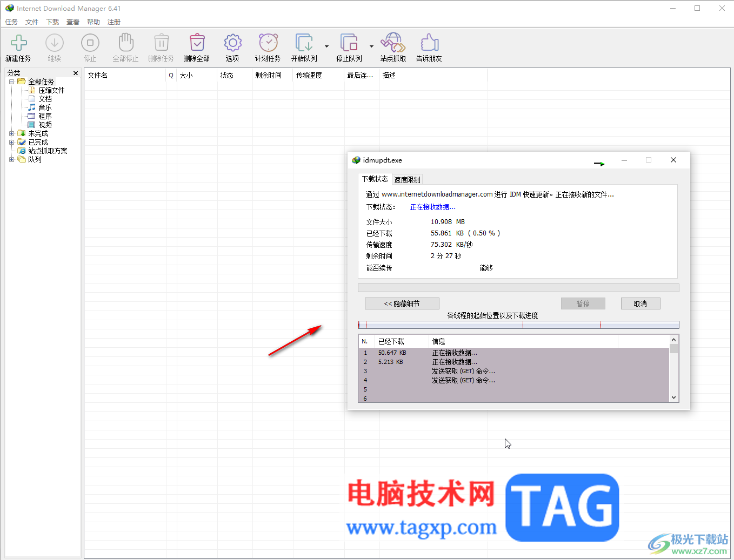Click the 暂停 button in the download dialog
The width and height of the screenshot is (734, 560).
tap(583, 303)
